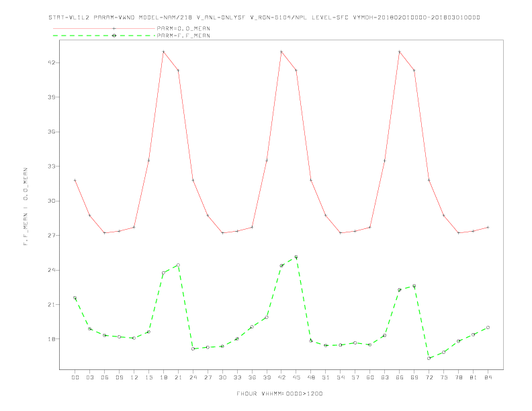Click y-axis tick label 42
Viewport: 532px width, 411px height.
(52, 62)
